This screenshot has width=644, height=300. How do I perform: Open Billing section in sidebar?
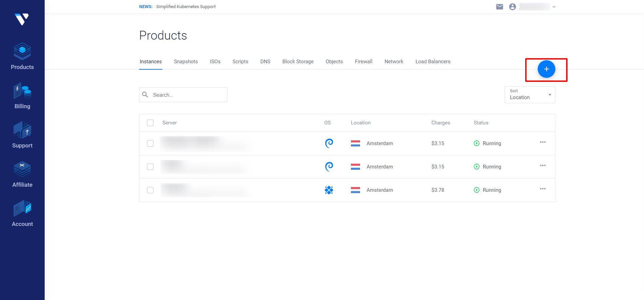click(x=22, y=96)
